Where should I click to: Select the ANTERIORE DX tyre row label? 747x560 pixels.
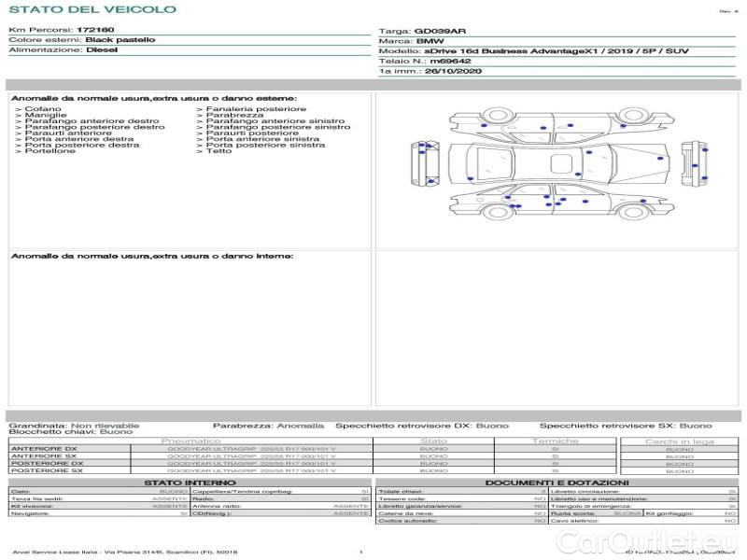tap(44, 449)
